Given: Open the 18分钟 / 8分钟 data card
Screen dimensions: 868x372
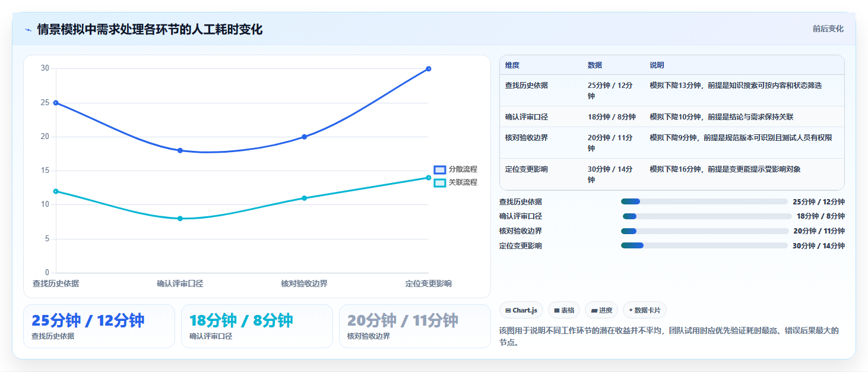Looking at the screenshot, I should pos(257,326).
